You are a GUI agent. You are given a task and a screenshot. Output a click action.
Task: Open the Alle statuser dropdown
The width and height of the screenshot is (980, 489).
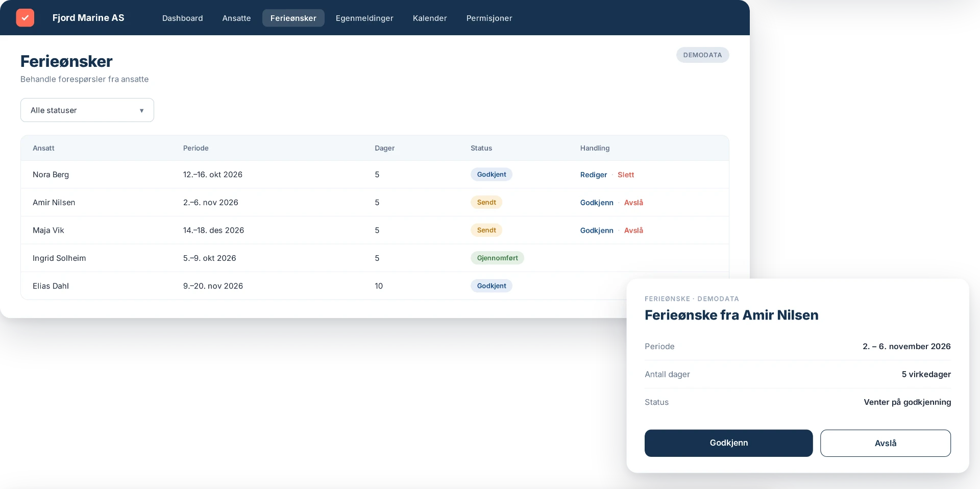click(x=87, y=110)
